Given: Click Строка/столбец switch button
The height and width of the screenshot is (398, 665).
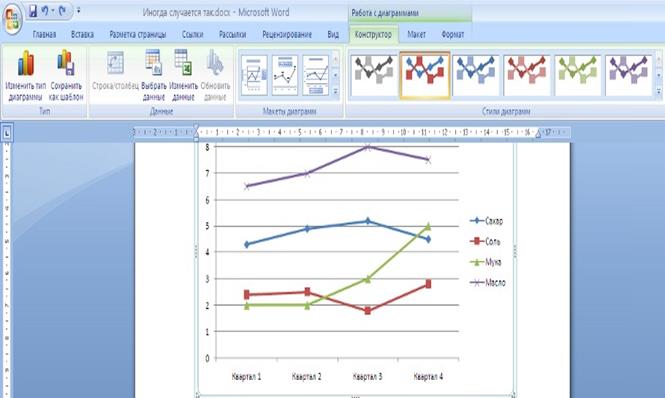Looking at the screenshot, I should pos(115,70).
